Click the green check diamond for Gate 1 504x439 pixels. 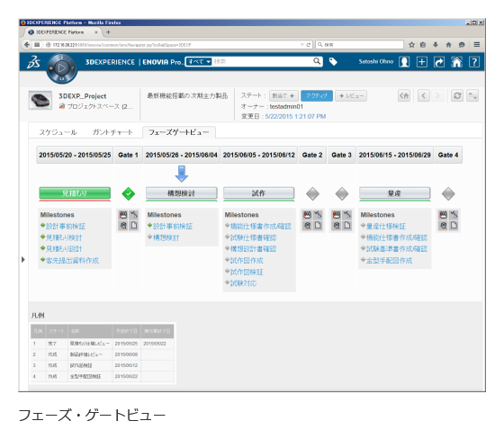(x=128, y=193)
